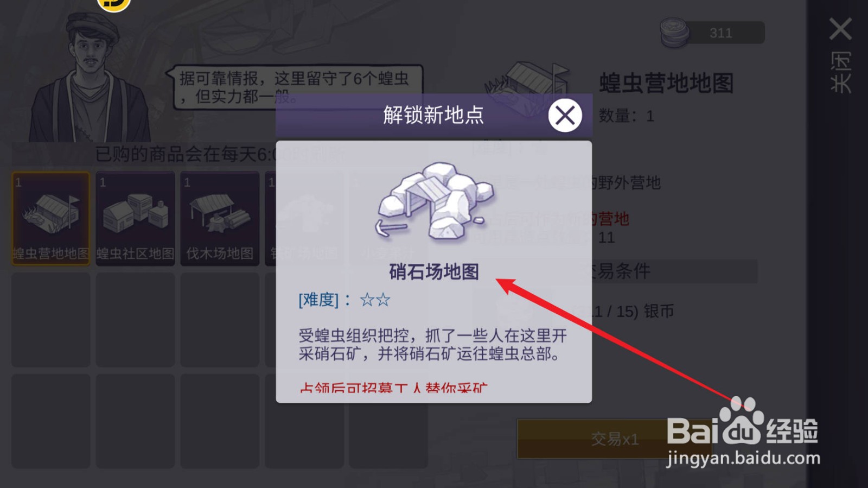868x488 pixels.
Task: Tap the silver coin currency icon
Action: coord(674,32)
